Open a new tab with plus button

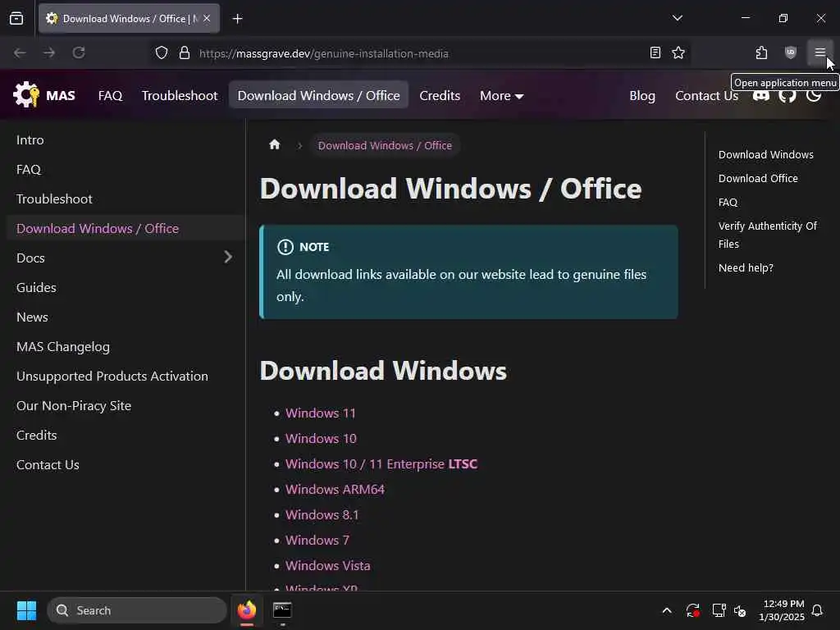[x=237, y=19]
